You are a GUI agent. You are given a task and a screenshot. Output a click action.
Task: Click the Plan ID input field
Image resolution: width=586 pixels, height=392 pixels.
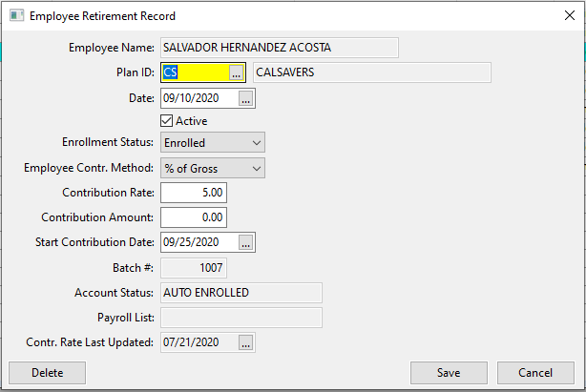click(195, 72)
